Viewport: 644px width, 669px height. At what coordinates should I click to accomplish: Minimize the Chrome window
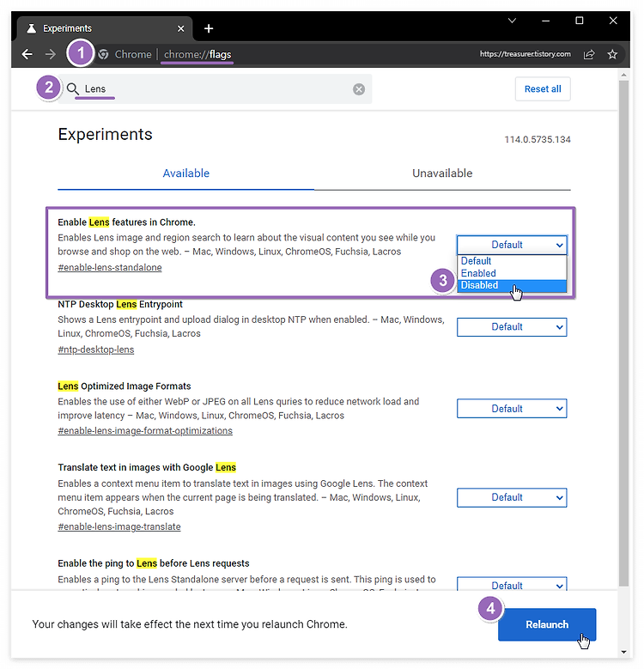[545, 21]
